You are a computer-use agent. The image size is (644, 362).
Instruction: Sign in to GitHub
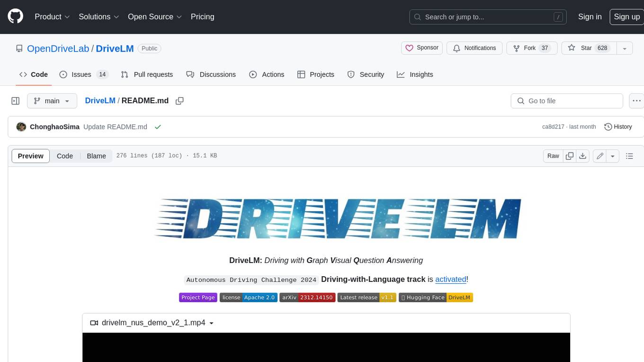pyautogui.click(x=590, y=17)
